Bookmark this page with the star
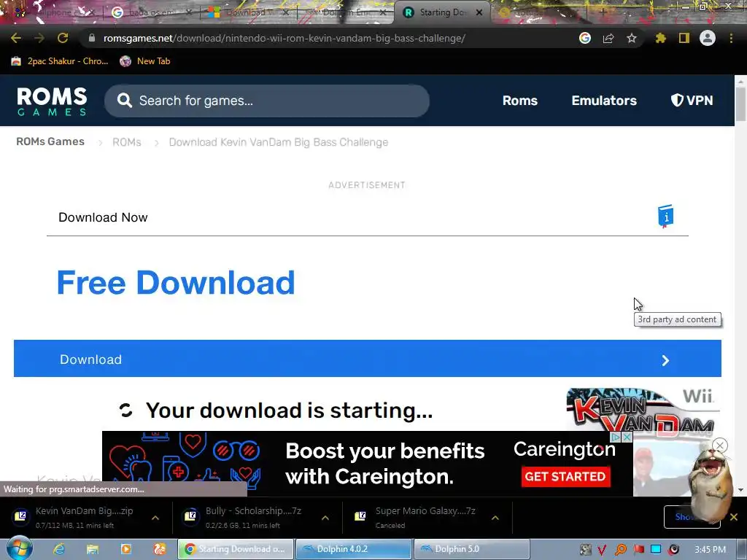 click(x=632, y=38)
